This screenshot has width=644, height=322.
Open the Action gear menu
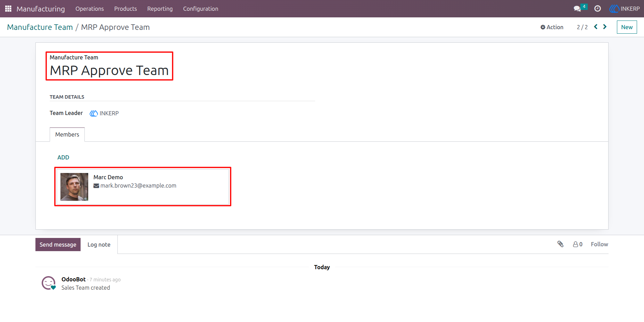(552, 27)
